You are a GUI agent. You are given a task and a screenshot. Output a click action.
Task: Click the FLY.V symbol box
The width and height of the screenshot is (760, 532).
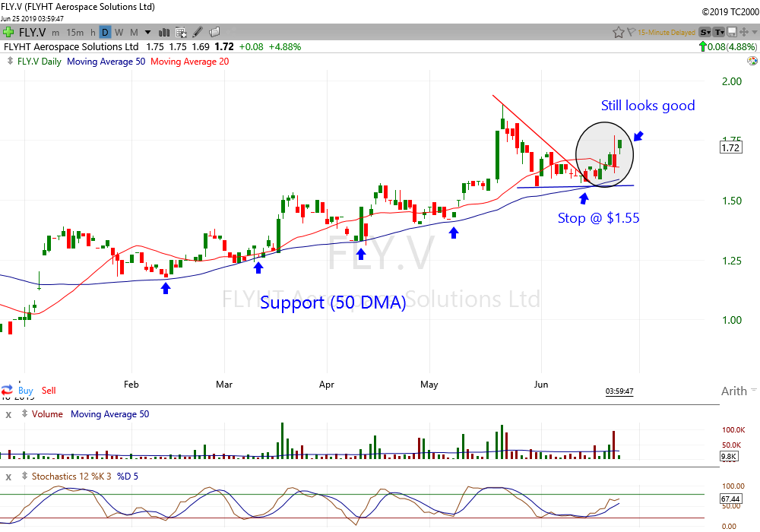[x=32, y=33]
